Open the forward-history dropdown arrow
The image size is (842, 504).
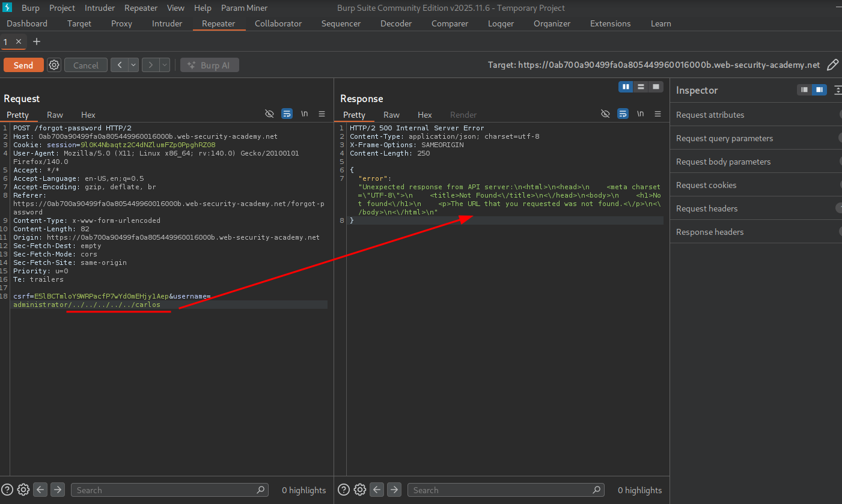point(164,65)
